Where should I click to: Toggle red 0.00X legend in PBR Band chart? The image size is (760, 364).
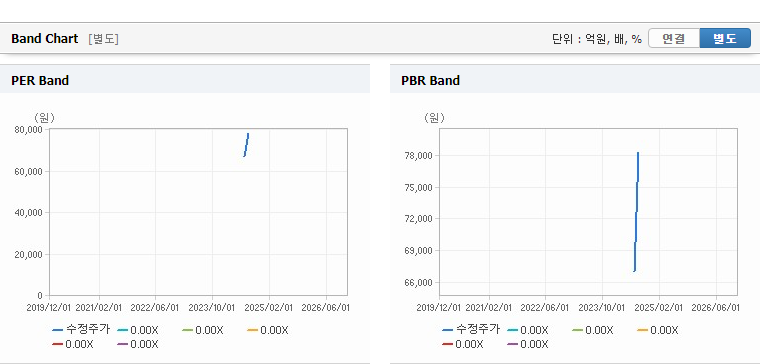(x=462, y=344)
